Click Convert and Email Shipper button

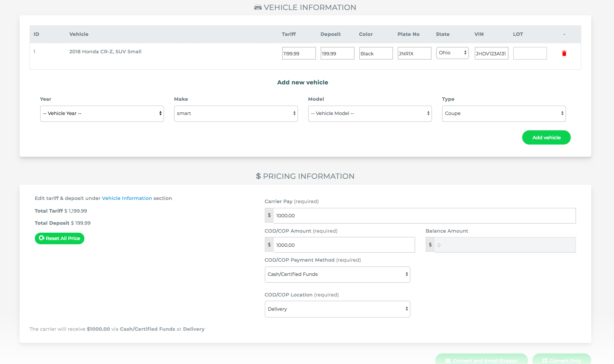point(481,360)
